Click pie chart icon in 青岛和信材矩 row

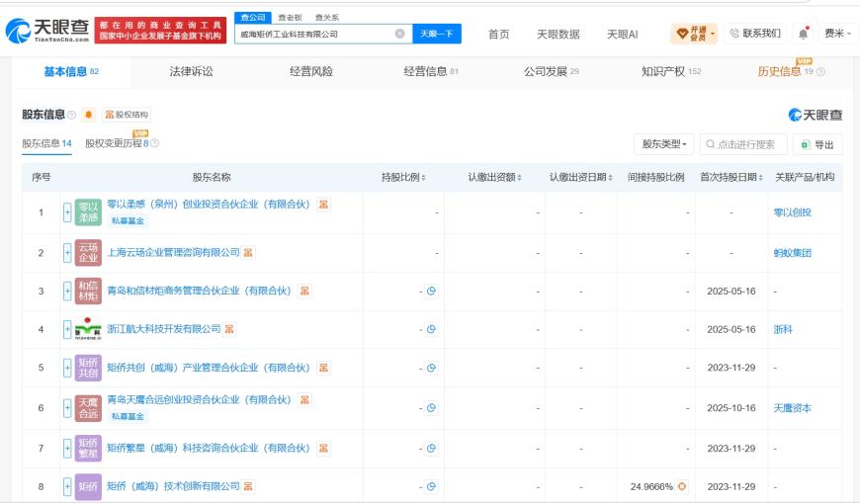pos(431,292)
